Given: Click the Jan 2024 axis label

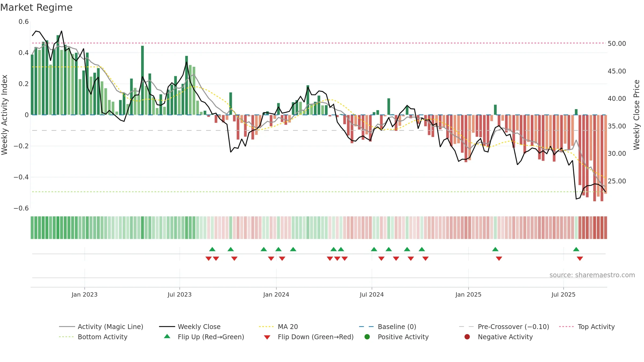Looking at the screenshot, I should coord(276,294).
